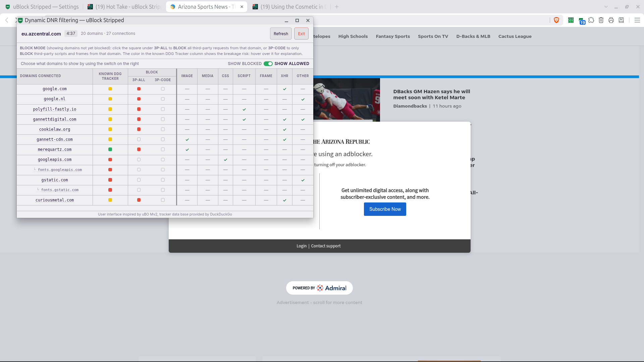The image size is (644, 362).
Task: Click yellow DDG tracker indicator for curiousmetal.com
Action: (110, 200)
